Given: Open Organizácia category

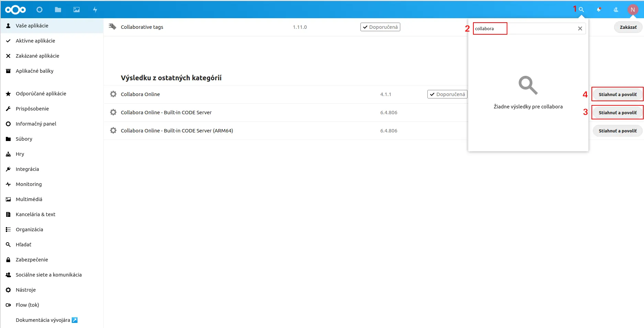Looking at the screenshot, I should 52,230.
